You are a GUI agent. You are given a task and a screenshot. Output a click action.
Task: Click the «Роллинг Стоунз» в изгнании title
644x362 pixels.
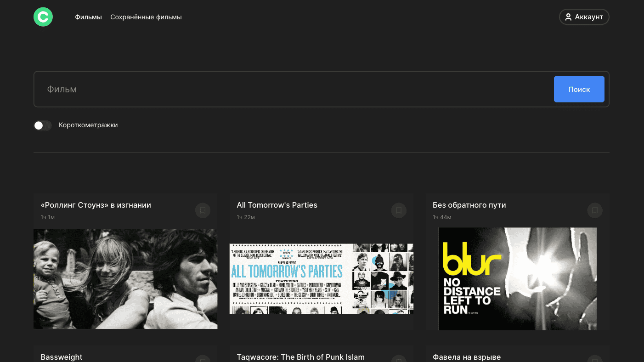point(96,205)
